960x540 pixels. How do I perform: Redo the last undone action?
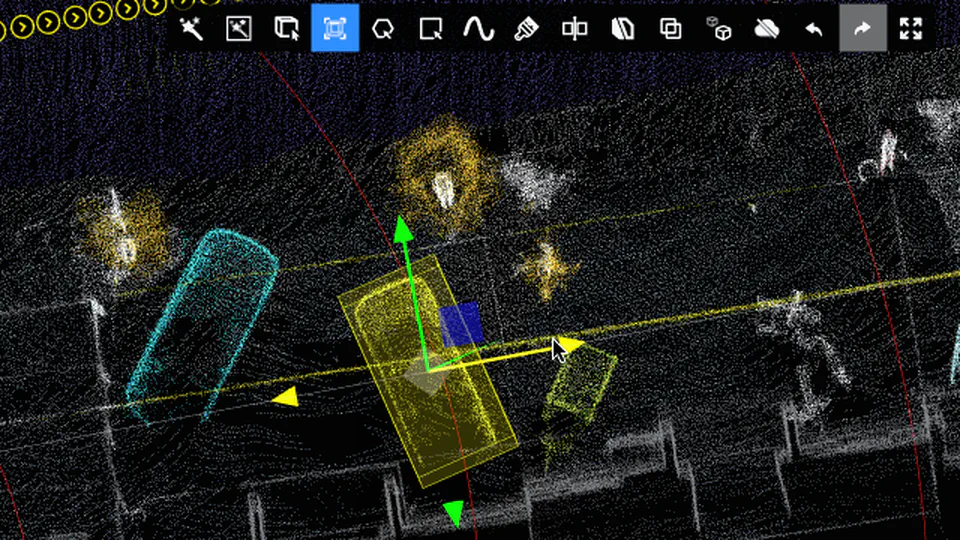click(862, 28)
